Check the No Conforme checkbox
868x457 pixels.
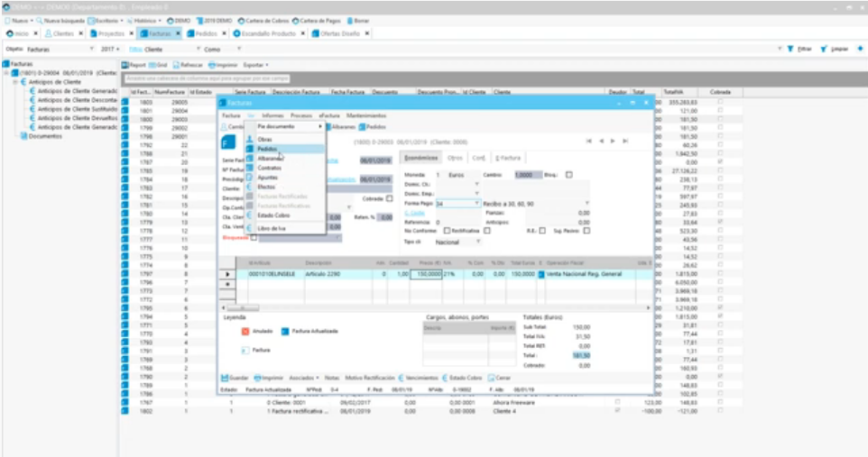tap(446, 230)
